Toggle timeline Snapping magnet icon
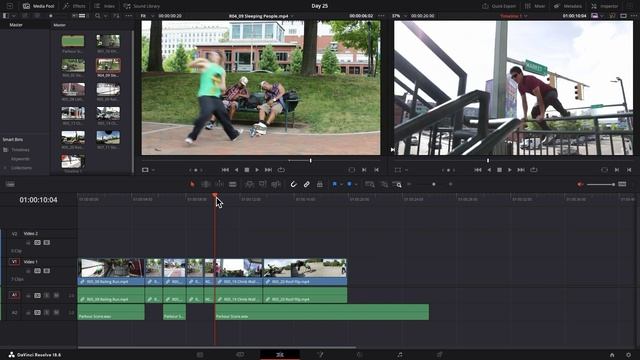The image size is (640, 360). [293, 184]
